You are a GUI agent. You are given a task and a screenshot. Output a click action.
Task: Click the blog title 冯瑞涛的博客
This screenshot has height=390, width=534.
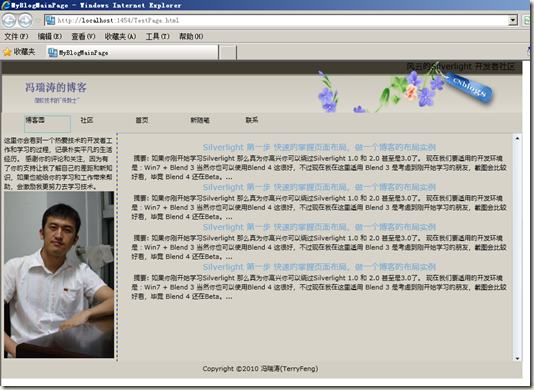tap(56, 88)
